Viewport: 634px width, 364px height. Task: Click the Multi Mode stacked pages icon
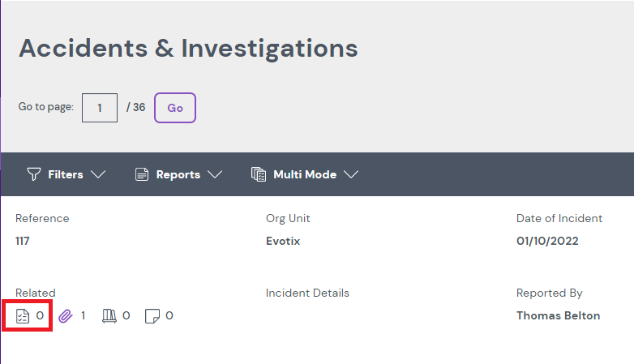pos(259,174)
